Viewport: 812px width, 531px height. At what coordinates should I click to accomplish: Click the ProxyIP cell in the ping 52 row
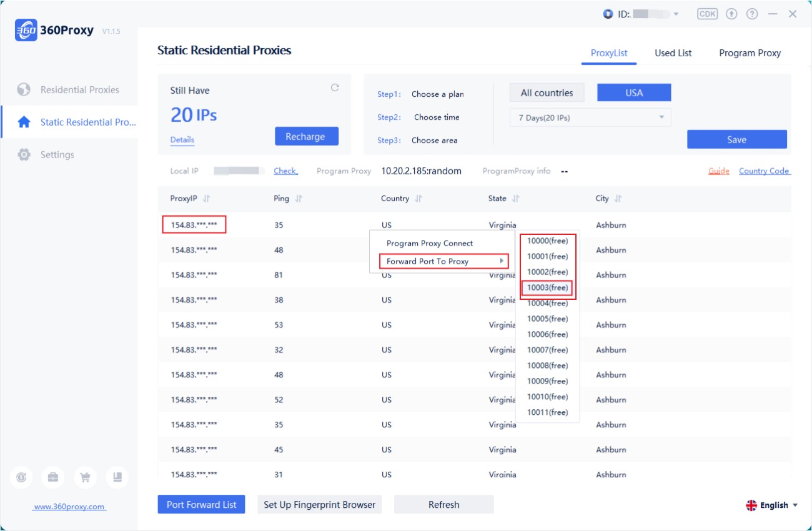[x=194, y=400]
